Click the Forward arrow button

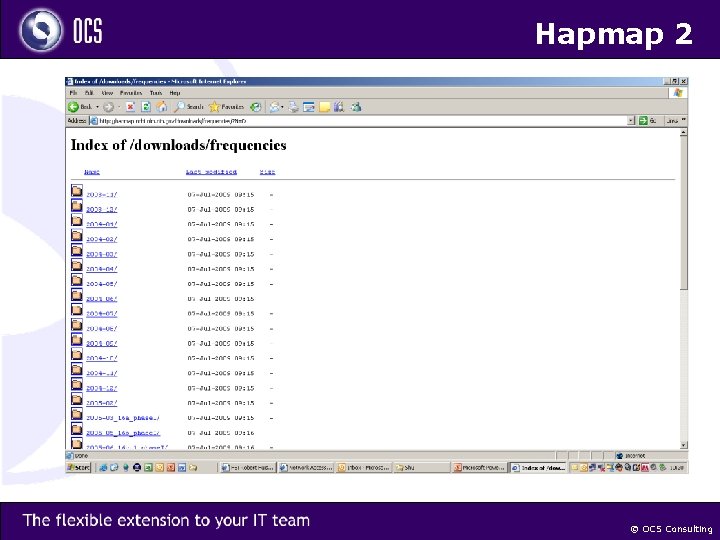108,107
